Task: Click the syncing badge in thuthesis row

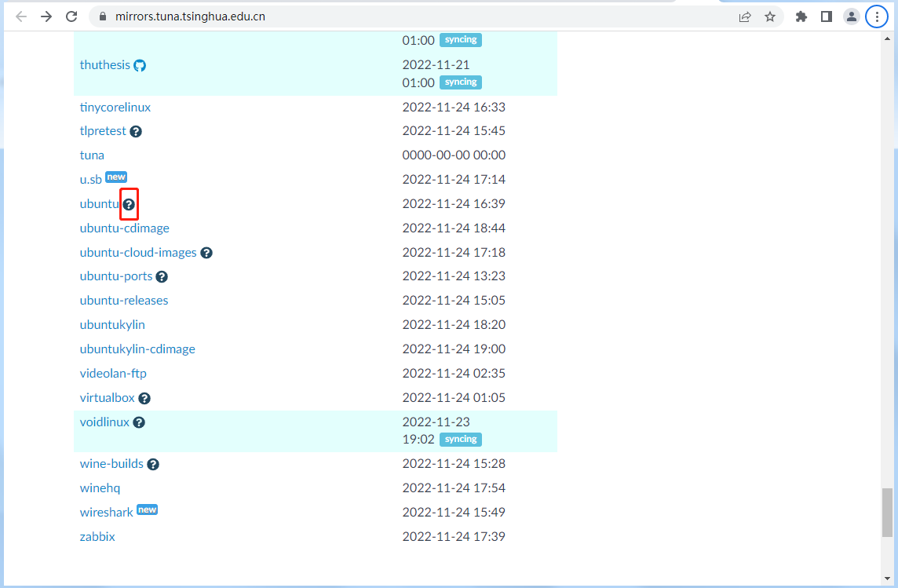Action: click(461, 82)
